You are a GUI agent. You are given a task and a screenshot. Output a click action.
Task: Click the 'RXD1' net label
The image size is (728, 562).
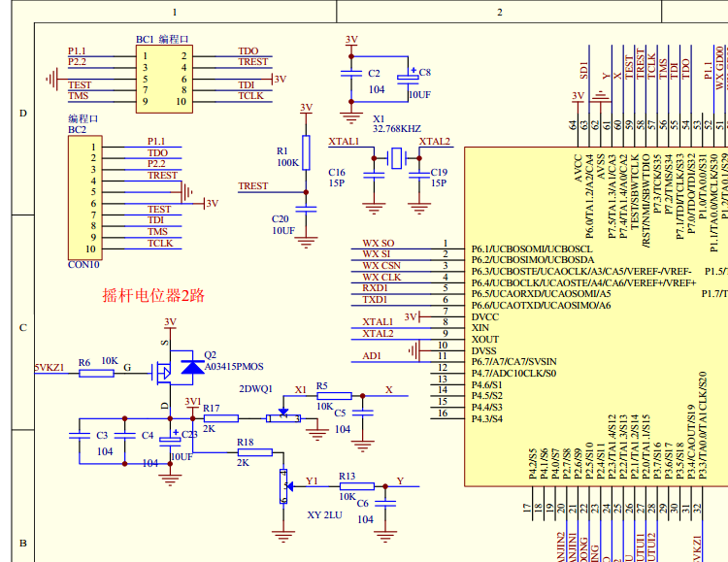tap(375, 288)
